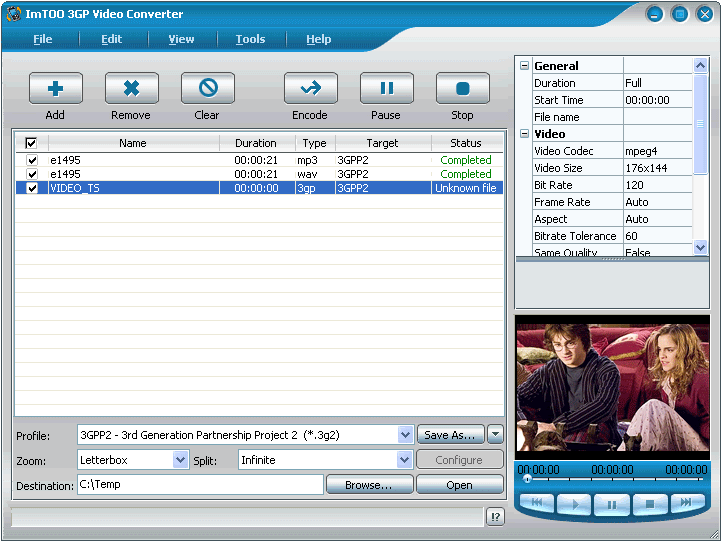The height and width of the screenshot is (541, 721).
Task: Play the preview video
Action: pyautogui.click(x=574, y=504)
